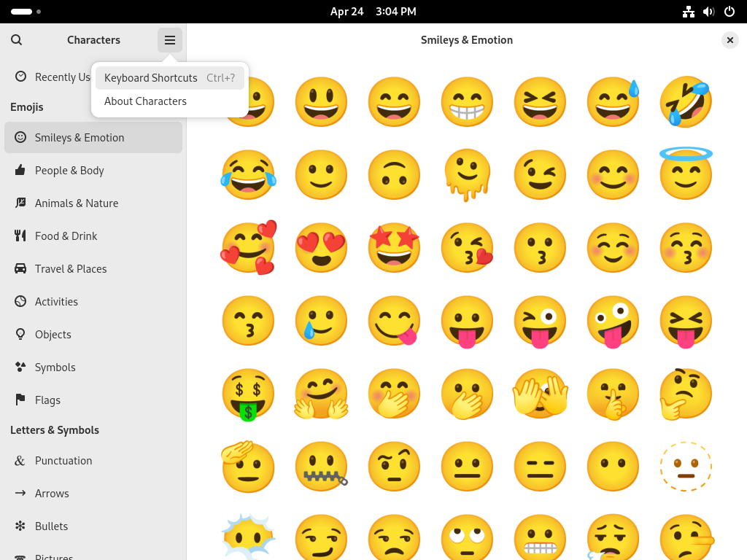Pick the hugging face emoji
This screenshot has height=560, width=747.
(x=321, y=393)
